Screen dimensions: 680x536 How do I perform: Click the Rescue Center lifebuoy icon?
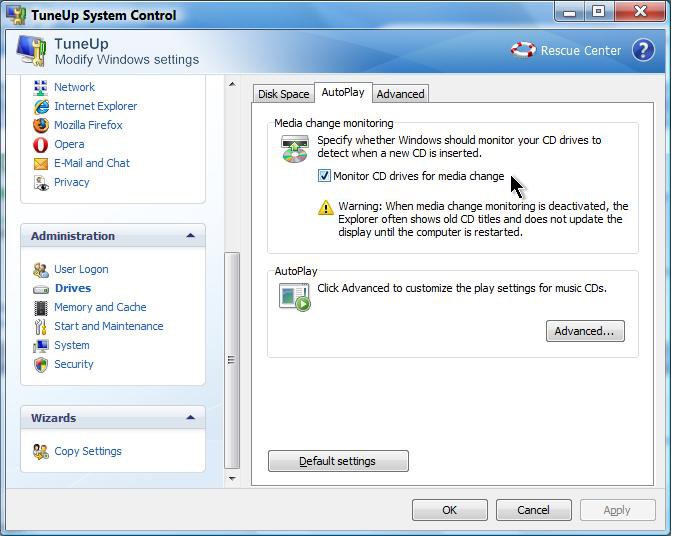[523, 50]
